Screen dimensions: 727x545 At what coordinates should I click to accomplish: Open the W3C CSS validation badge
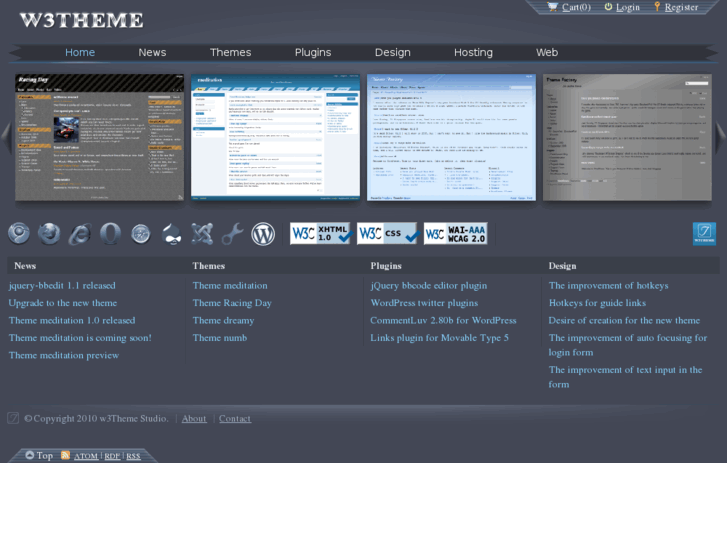click(387, 233)
